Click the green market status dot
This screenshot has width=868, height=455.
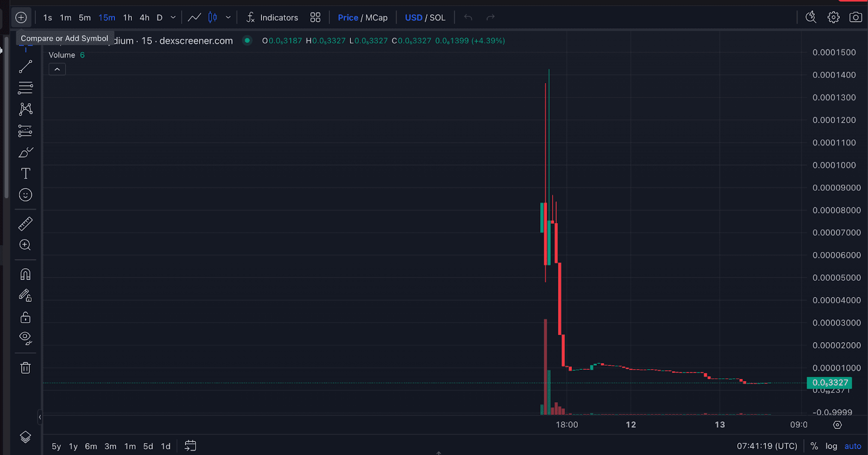click(247, 40)
